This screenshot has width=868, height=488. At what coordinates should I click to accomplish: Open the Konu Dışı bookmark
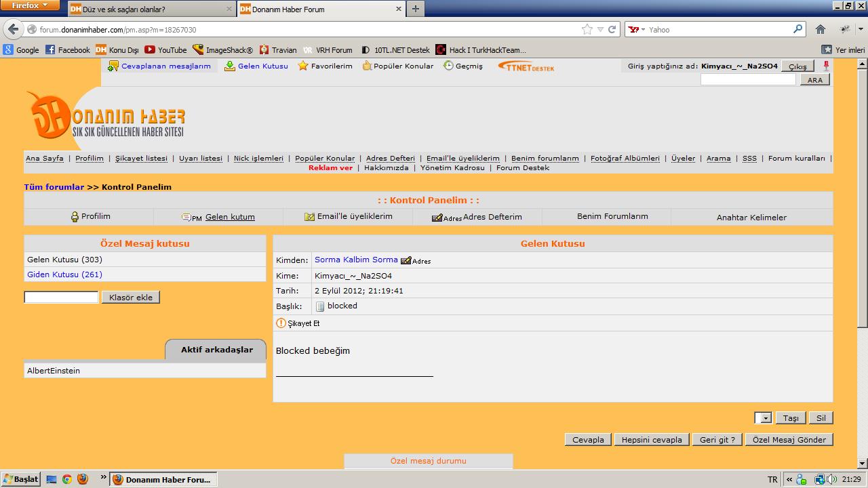click(117, 49)
